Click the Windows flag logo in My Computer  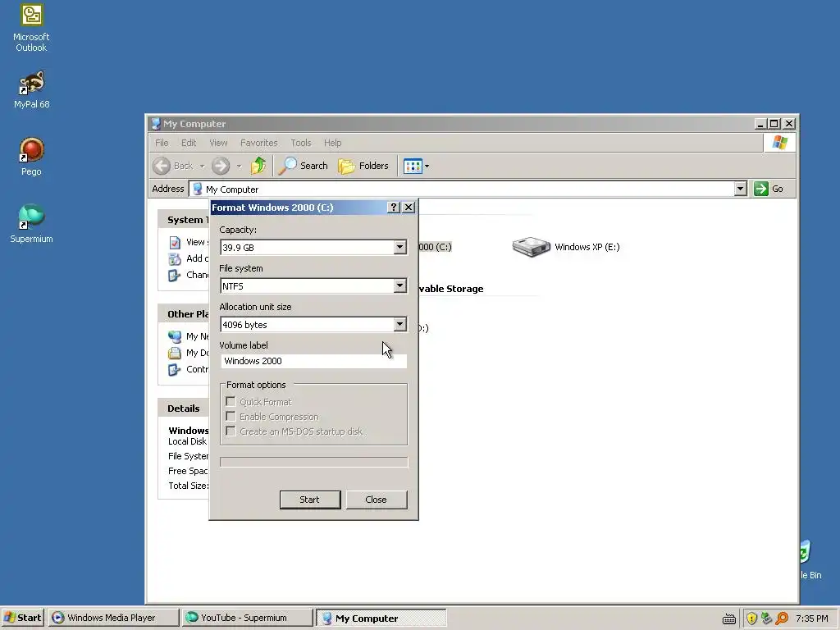pos(779,143)
